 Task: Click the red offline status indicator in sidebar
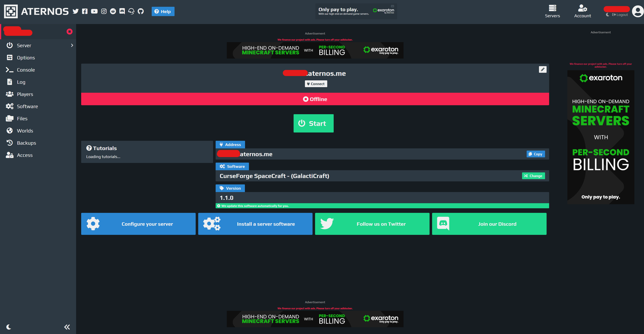(x=69, y=32)
